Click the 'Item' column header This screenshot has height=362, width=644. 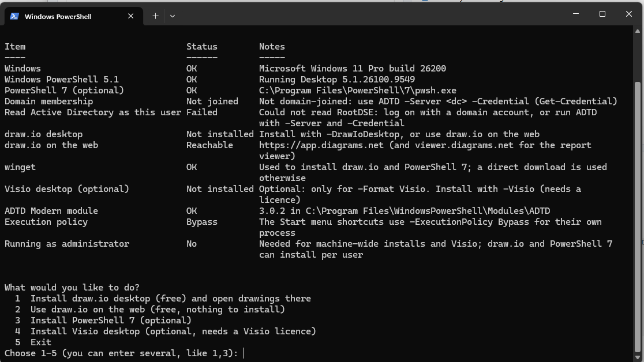[15, 47]
